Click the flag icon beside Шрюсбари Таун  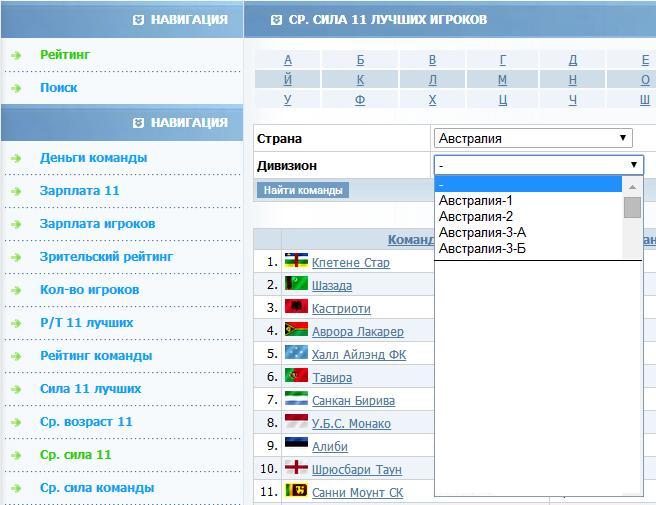(x=296, y=469)
